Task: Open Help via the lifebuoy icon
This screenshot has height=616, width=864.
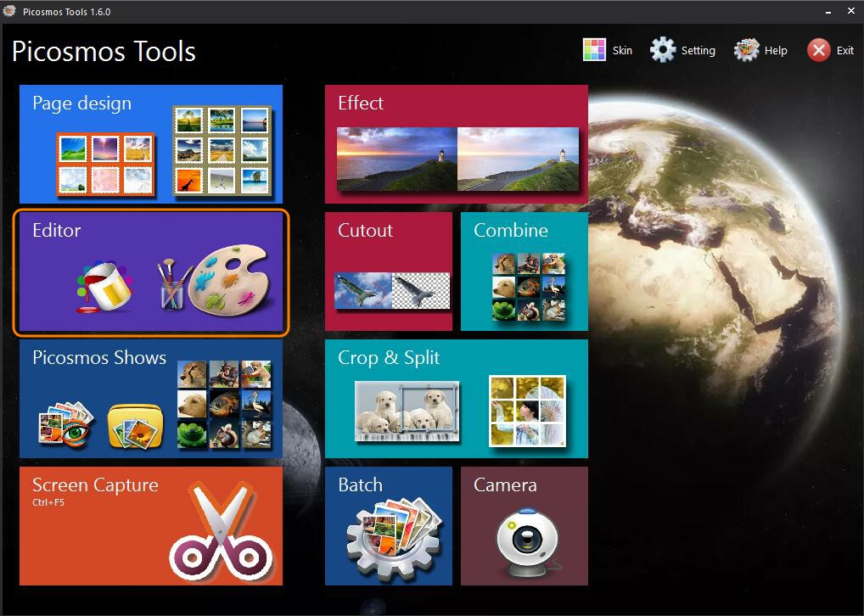Action: click(747, 50)
